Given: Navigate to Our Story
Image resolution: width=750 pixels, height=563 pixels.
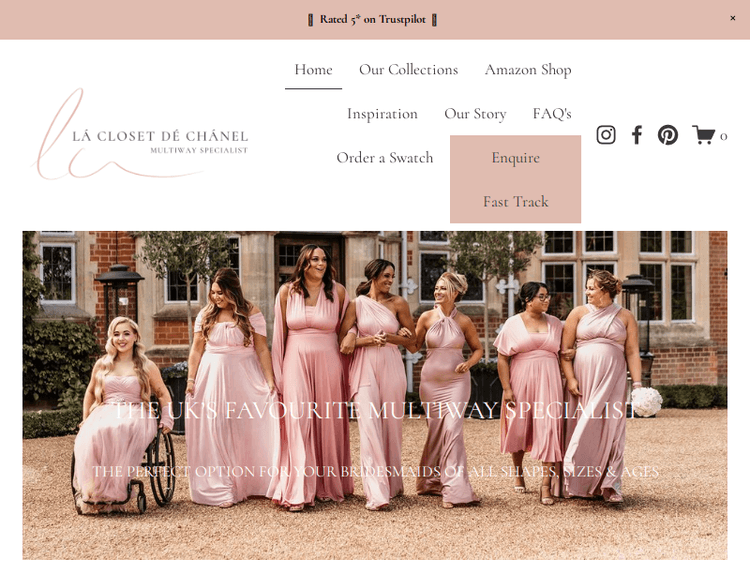Looking at the screenshot, I should tap(475, 114).
